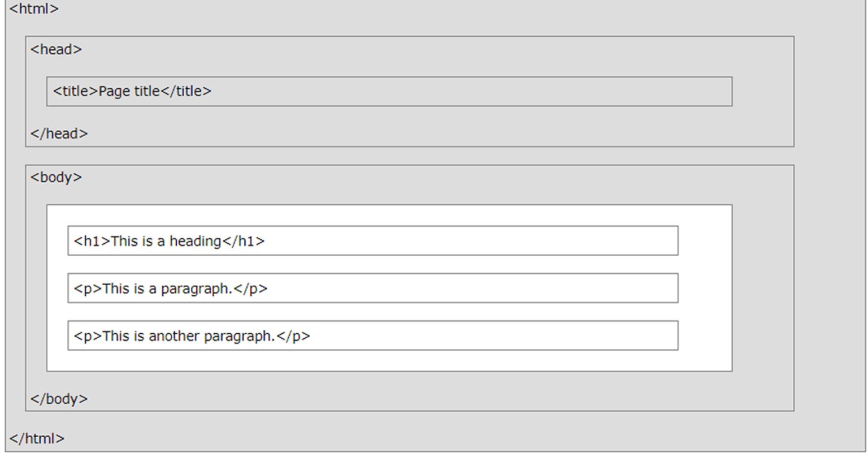Click the closing </p> tag of first paragraph
The height and width of the screenshot is (457, 868).
pos(250,289)
